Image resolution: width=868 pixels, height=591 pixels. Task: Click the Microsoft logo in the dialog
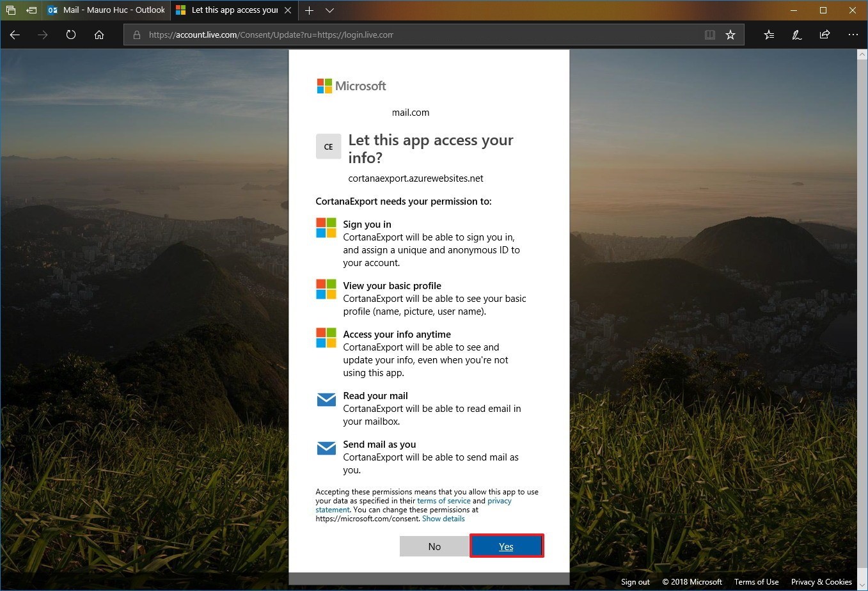click(352, 86)
